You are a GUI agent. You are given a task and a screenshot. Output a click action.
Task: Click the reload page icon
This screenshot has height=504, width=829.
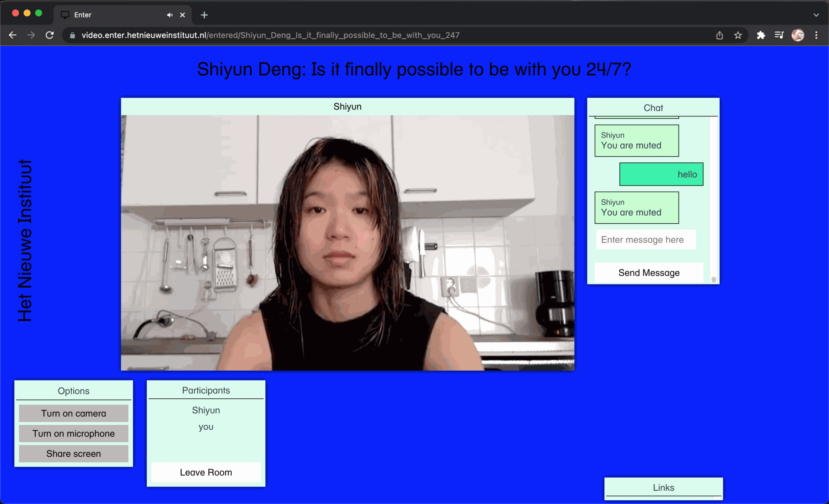[x=50, y=35]
